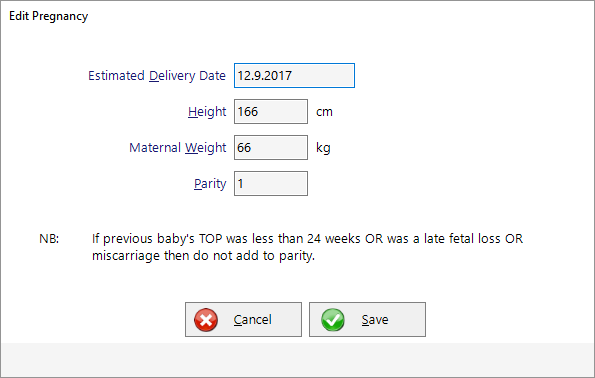Save the pregnancy details via the Save label
The height and width of the screenshot is (378, 595).
point(375,320)
